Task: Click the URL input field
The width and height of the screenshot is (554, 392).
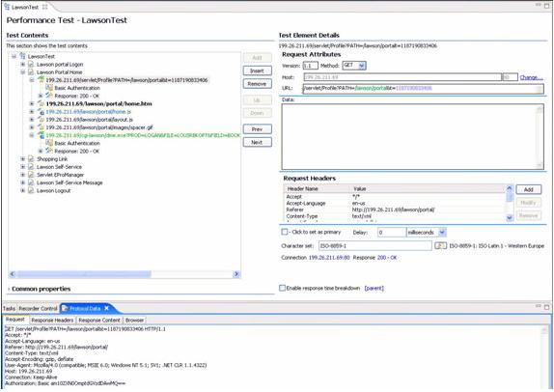Action: point(423,89)
